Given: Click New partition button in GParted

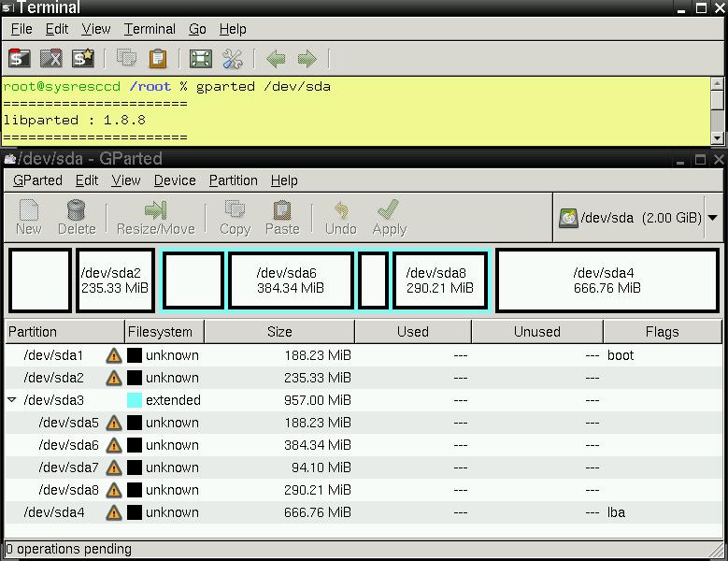Looking at the screenshot, I should [x=29, y=217].
